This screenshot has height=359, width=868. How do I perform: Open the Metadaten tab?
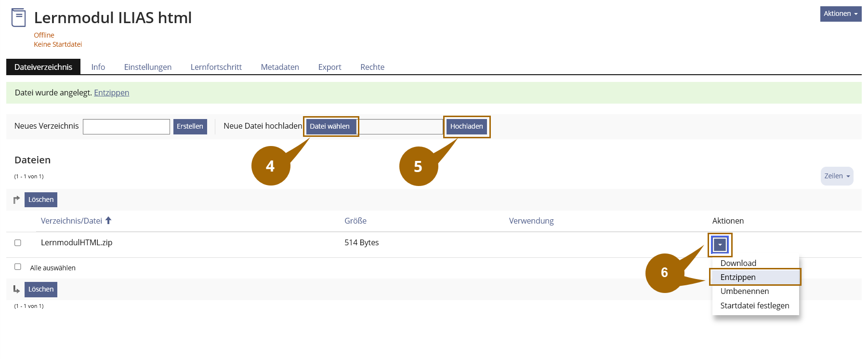(279, 67)
